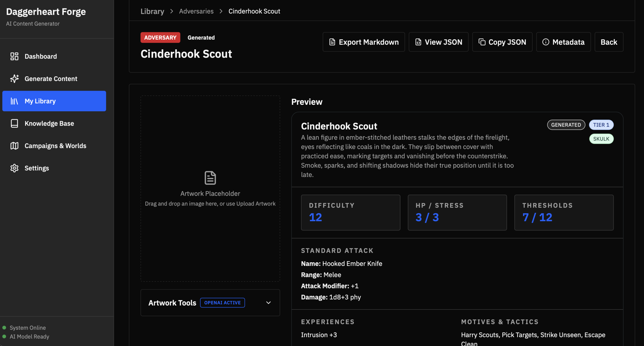The width and height of the screenshot is (644, 346).
Task: Click the green System Online status dot
Action: (4, 328)
